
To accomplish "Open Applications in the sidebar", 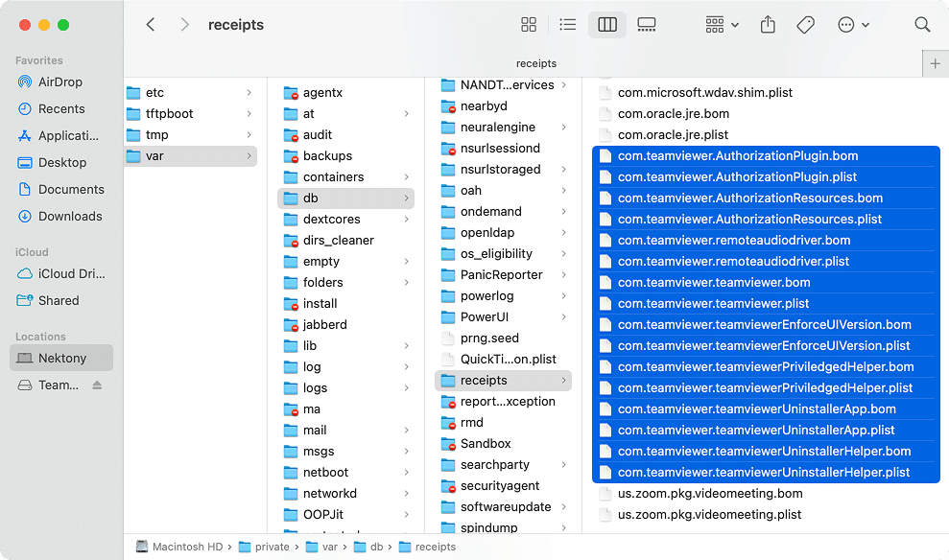I will click(60, 135).
